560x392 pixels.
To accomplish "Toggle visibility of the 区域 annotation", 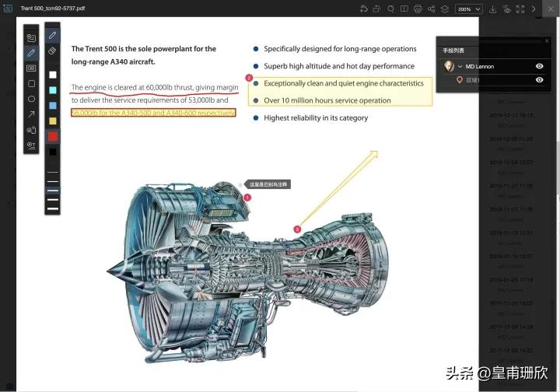I will point(539,79).
